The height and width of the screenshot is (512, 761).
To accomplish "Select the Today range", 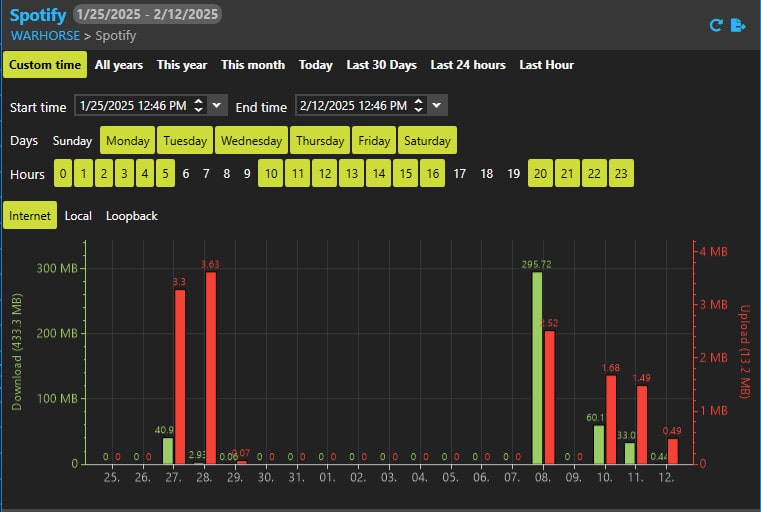I will tap(315, 65).
